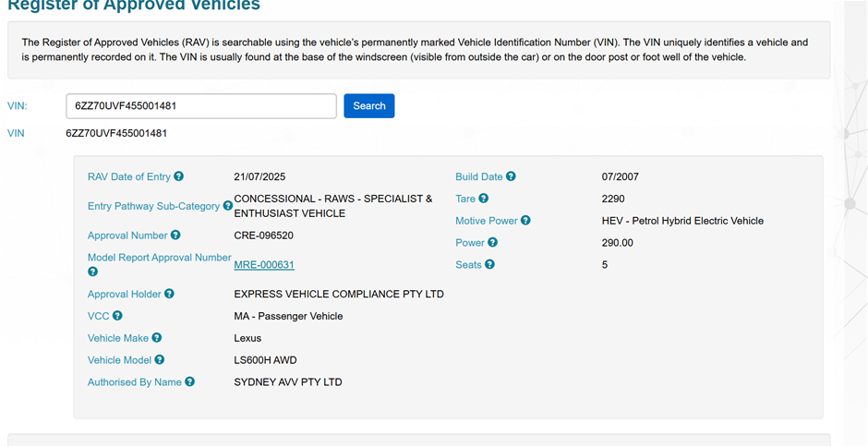Click the VIN result text below search box

click(116, 133)
